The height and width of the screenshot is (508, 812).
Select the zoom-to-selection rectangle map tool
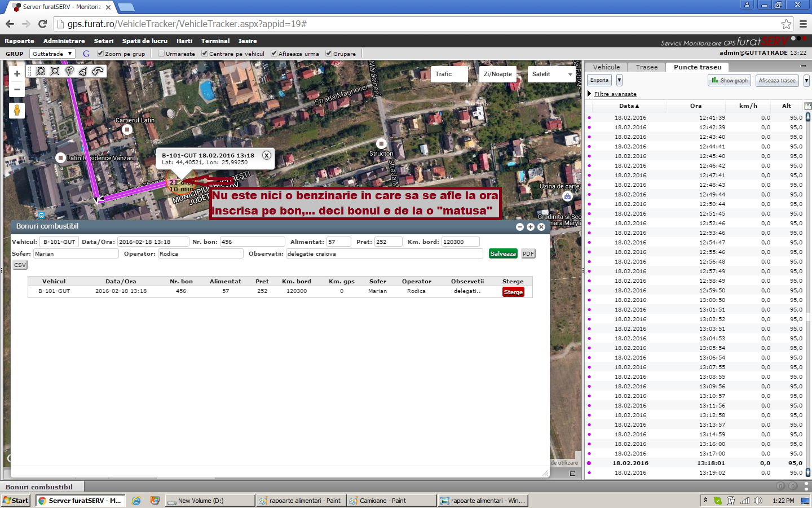(41, 71)
